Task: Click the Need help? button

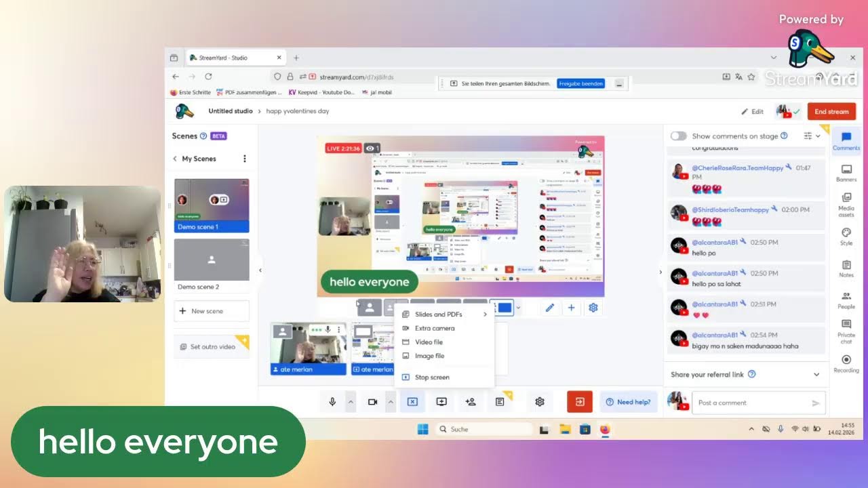Action: [629, 402]
